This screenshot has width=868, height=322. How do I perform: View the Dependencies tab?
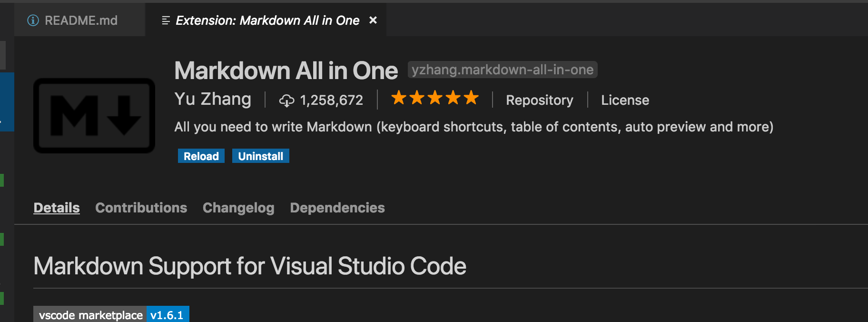[337, 208]
